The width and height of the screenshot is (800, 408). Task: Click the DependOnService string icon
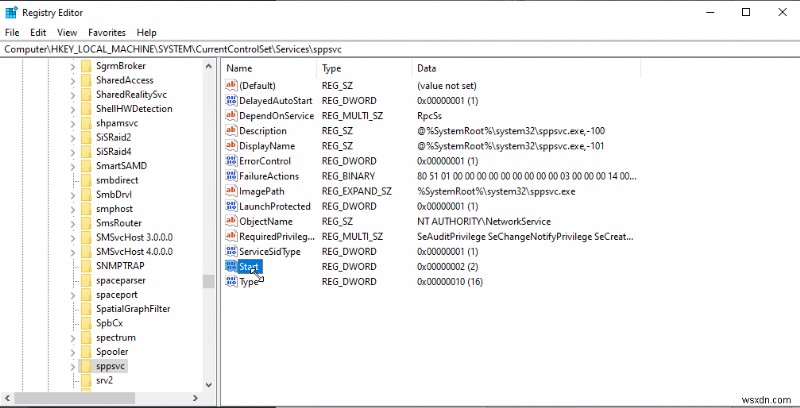[231, 115]
